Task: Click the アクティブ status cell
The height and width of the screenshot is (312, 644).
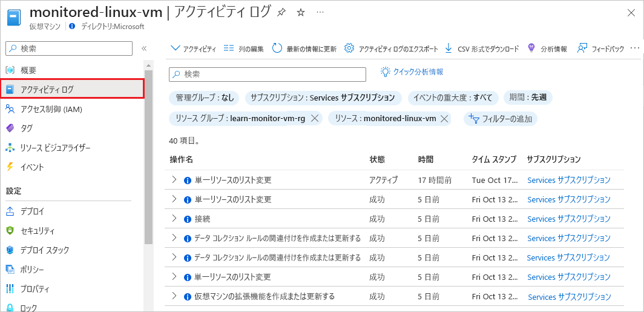Action: click(x=384, y=180)
